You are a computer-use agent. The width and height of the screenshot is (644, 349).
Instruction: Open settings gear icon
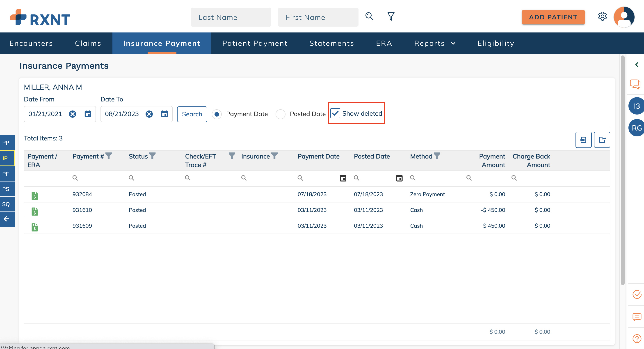click(x=602, y=16)
